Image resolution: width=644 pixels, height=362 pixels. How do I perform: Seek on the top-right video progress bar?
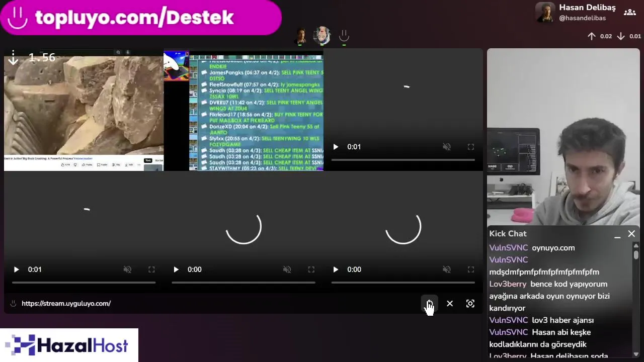coord(403,160)
